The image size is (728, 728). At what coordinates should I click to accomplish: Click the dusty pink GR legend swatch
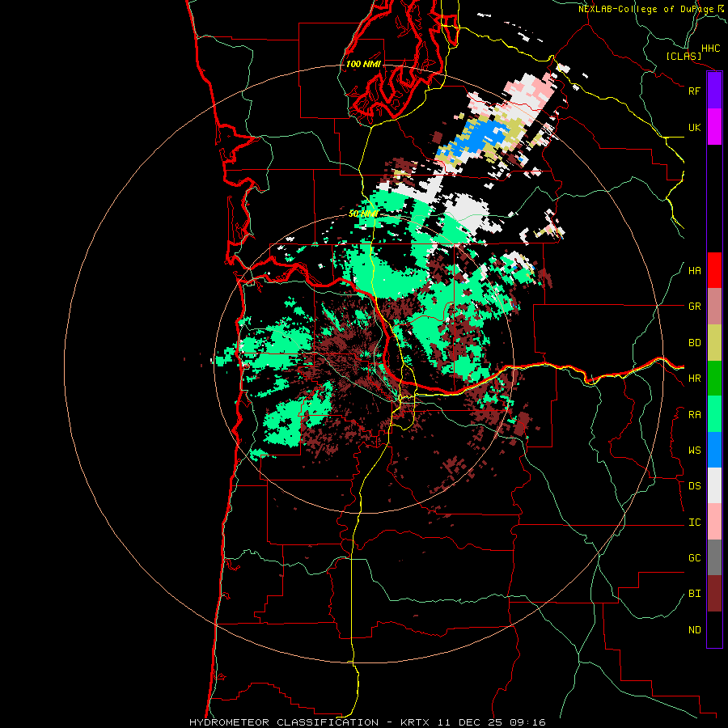click(714, 307)
